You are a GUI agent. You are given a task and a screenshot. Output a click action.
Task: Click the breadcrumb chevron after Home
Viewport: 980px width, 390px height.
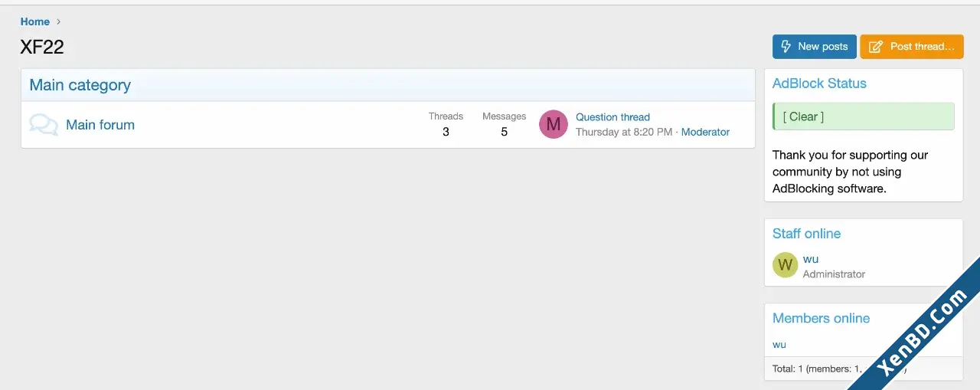59,21
